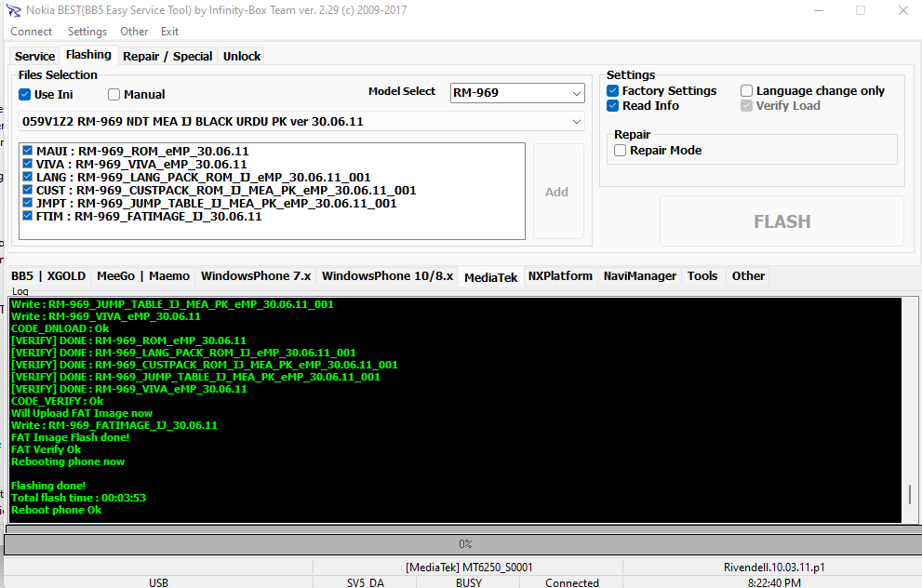Viewport: 922px width, 588px height.
Task: Click the Add button
Action: (x=558, y=192)
